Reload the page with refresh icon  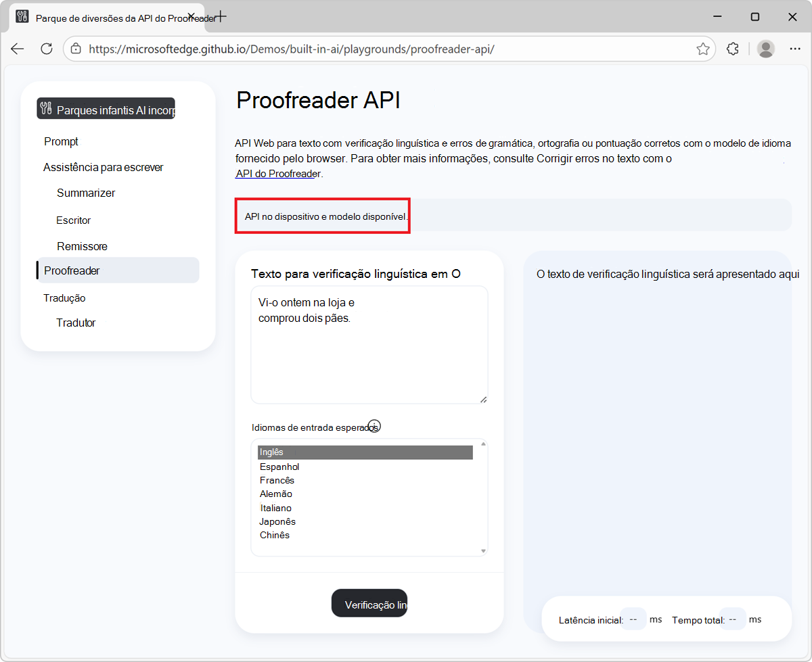pyautogui.click(x=47, y=49)
